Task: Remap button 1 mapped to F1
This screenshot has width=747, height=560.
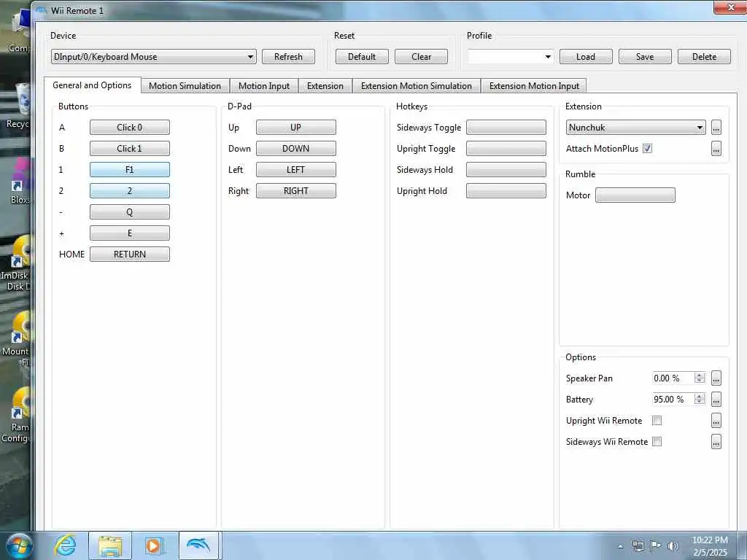Action: (x=130, y=169)
